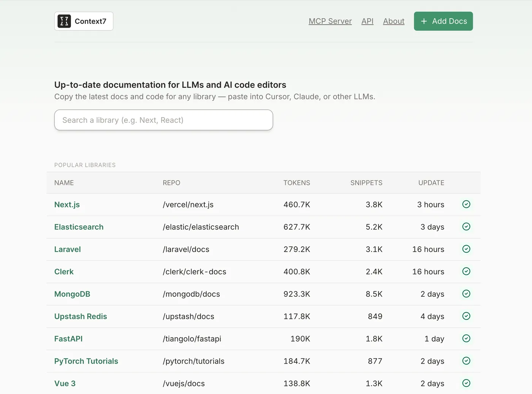This screenshot has height=394, width=532.
Task: Click the check icon in PyTorch Tutorials row
Action: [466, 361]
